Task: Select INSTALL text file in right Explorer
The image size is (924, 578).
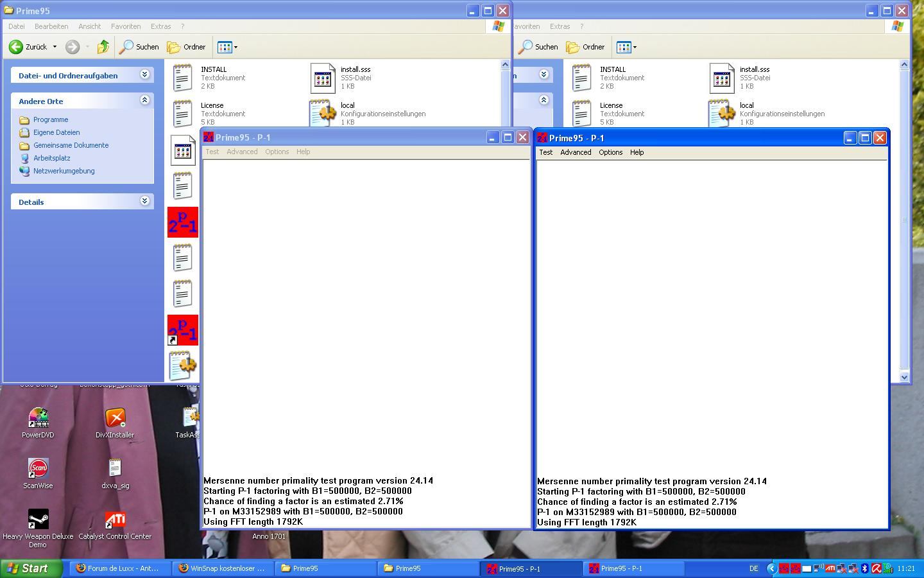Action: (608, 77)
